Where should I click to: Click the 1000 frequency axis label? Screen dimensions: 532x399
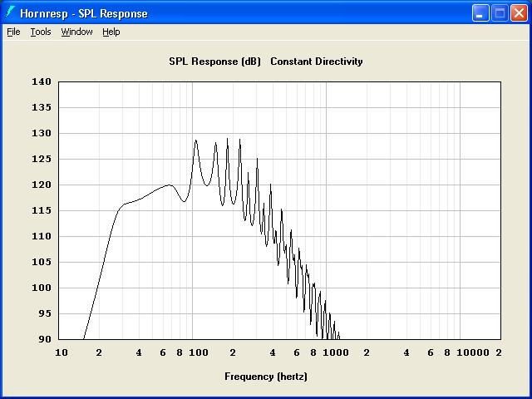(336, 352)
